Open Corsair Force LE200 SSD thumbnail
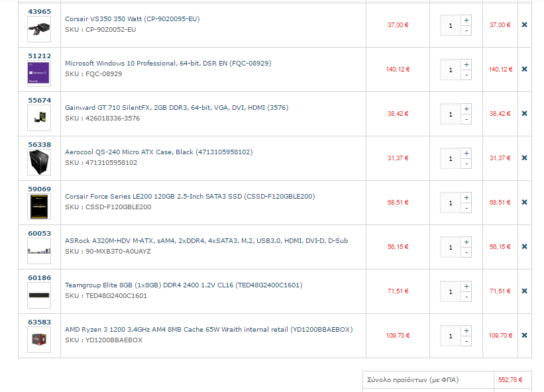This screenshot has height=392, width=544. 39,207
